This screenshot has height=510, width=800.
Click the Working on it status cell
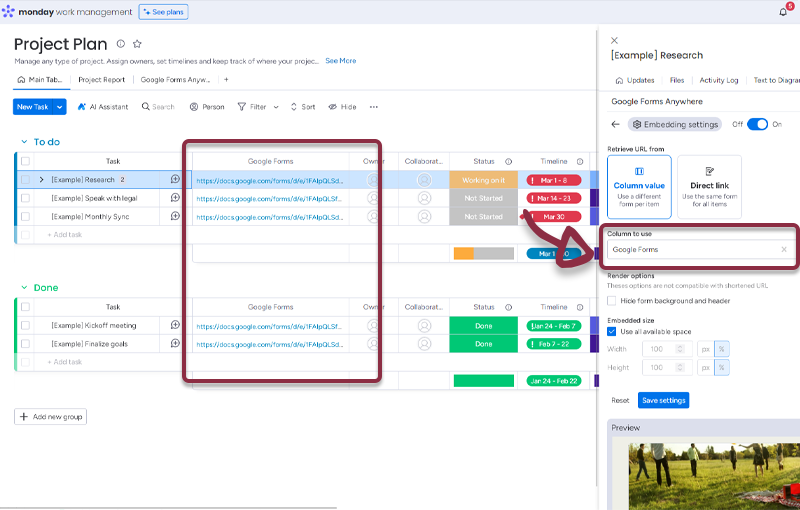(x=483, y=180)
